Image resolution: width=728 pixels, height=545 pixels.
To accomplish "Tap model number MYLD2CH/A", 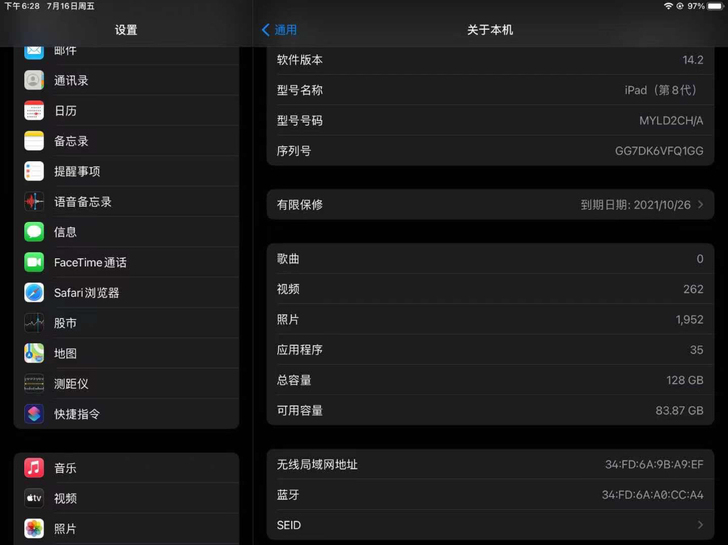I will pyautogui.click(x=671, y=121).
